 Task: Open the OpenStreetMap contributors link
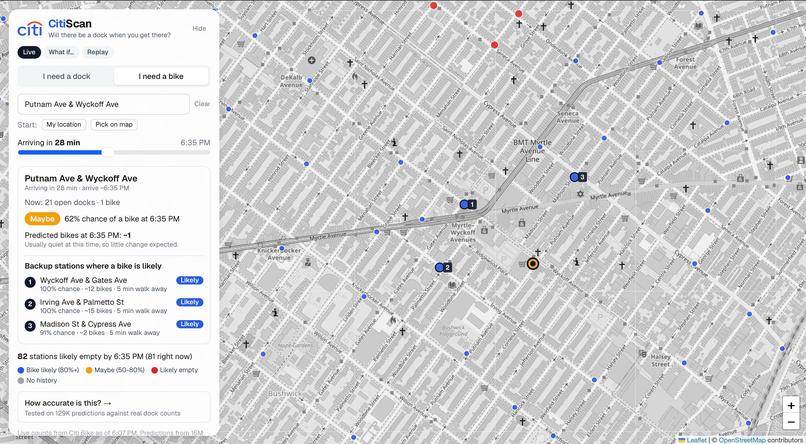(740, 440)
